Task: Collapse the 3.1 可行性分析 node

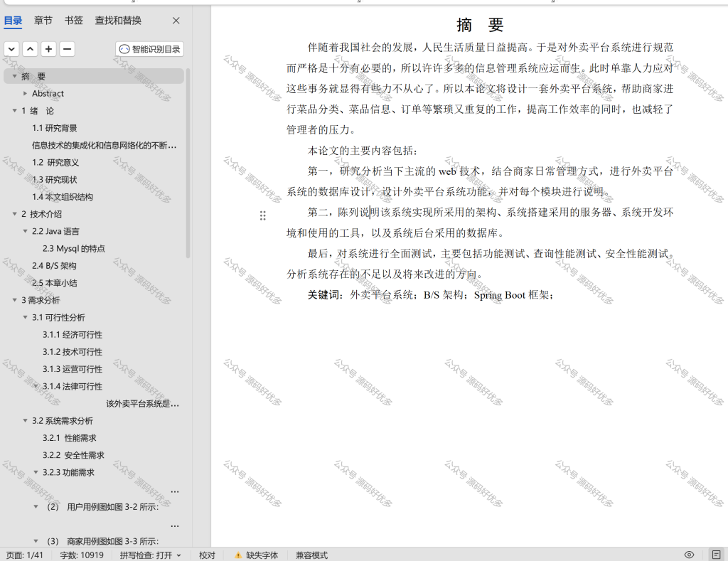Action: (x=25, y=317)
